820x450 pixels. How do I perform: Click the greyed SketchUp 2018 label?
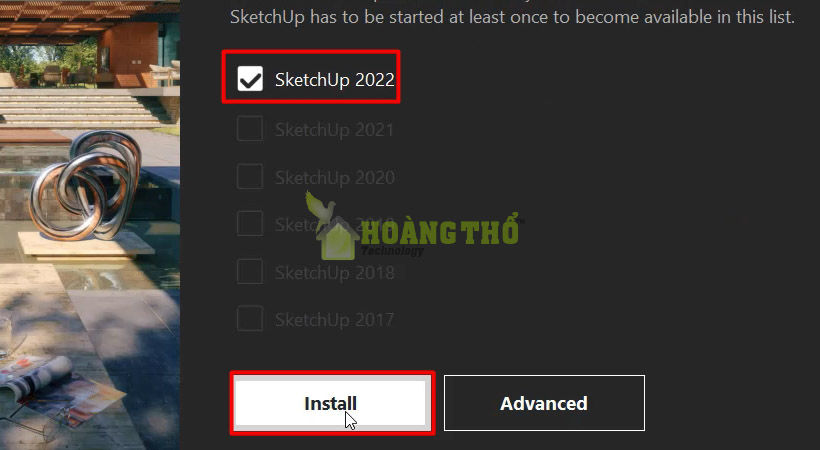pos(335,272)
